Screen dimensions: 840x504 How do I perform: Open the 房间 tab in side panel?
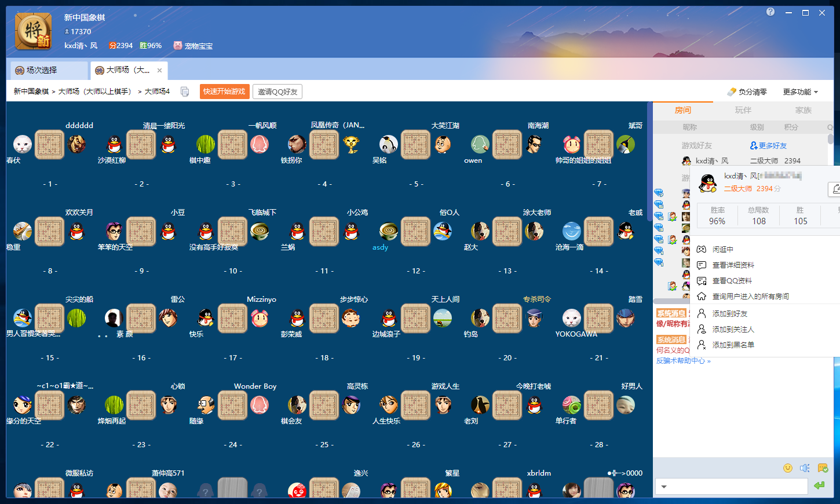682,110
